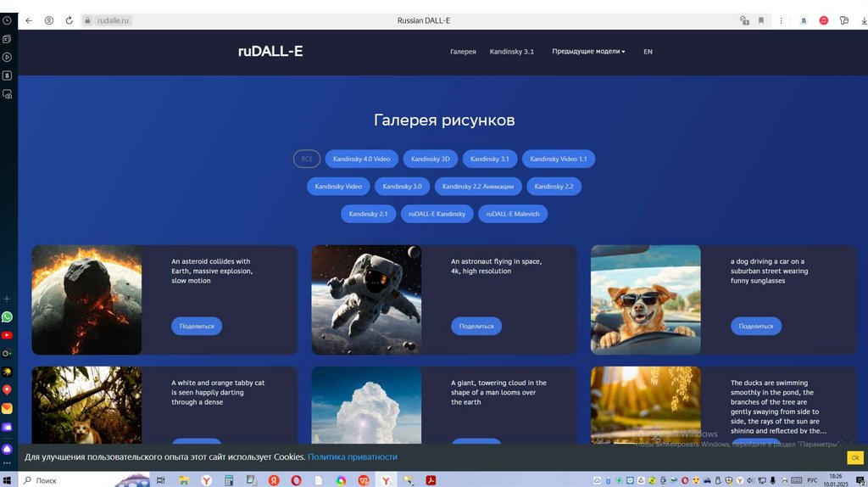The width and height of the screenshot is (868, 487).
Task: Filter gallery by ruDALL-E Kandinsky
Action: coord(437,214)
